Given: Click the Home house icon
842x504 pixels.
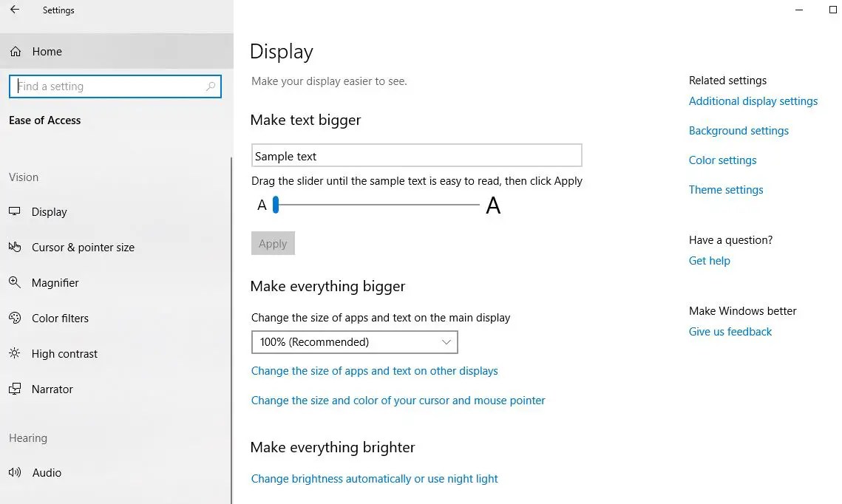Looking at the screenshot, I should [16, 52].
